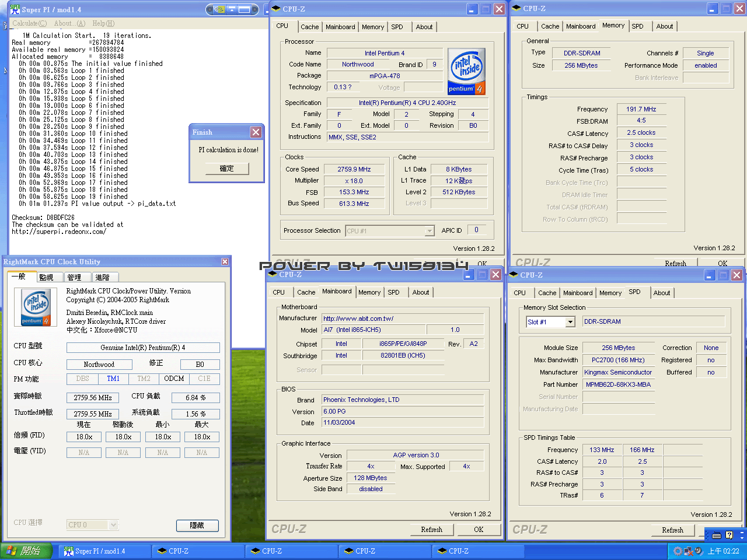Click the disconnected network tray icon
Viewport: 747px width, 560px height.
tap(688, 551)
